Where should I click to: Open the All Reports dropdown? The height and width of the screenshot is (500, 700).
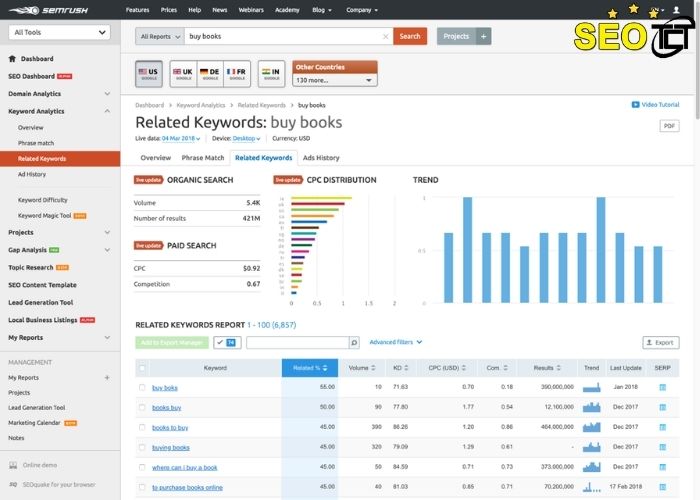tap(160, 37)
